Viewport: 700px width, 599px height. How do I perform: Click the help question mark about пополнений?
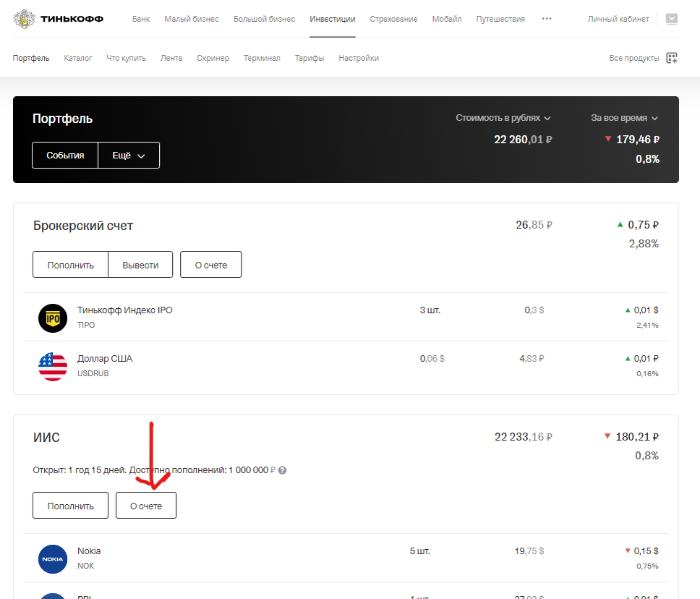(282, 470)
